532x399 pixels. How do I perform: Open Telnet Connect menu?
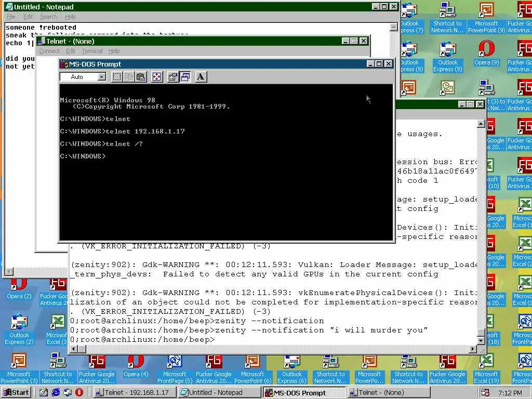tap(49, 51)
